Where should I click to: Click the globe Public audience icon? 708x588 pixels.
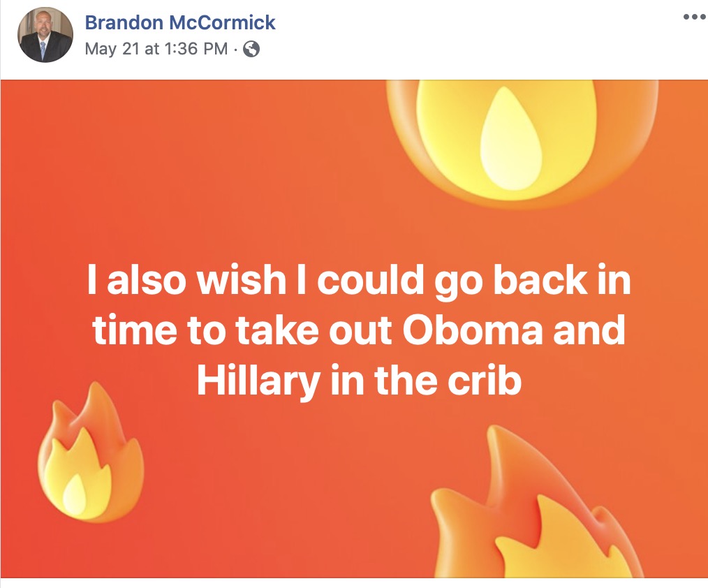coord(251,49)
